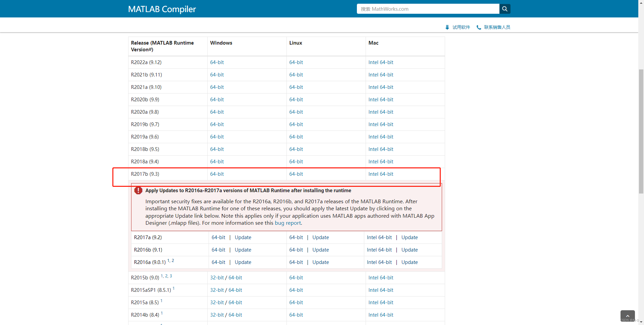Click the back-to-top arrow button
Screen dimensions: 644x325
pyautogui.click(x=628, y=316)
